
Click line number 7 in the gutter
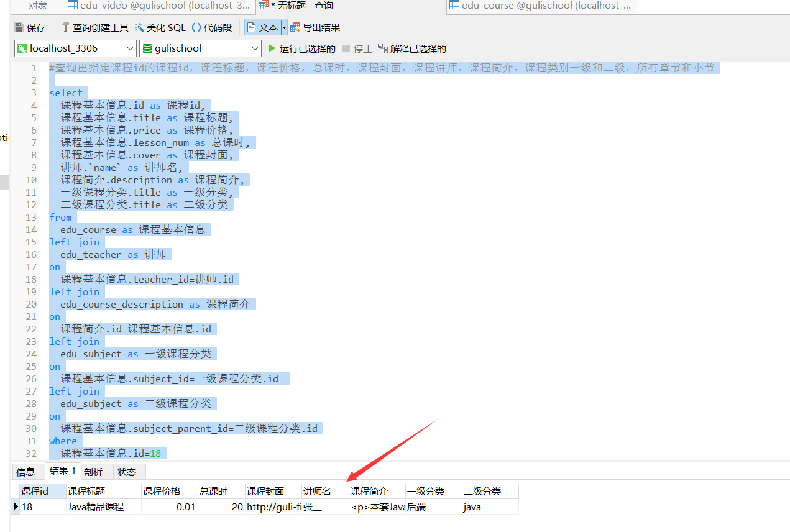click(x=34, y=142)
